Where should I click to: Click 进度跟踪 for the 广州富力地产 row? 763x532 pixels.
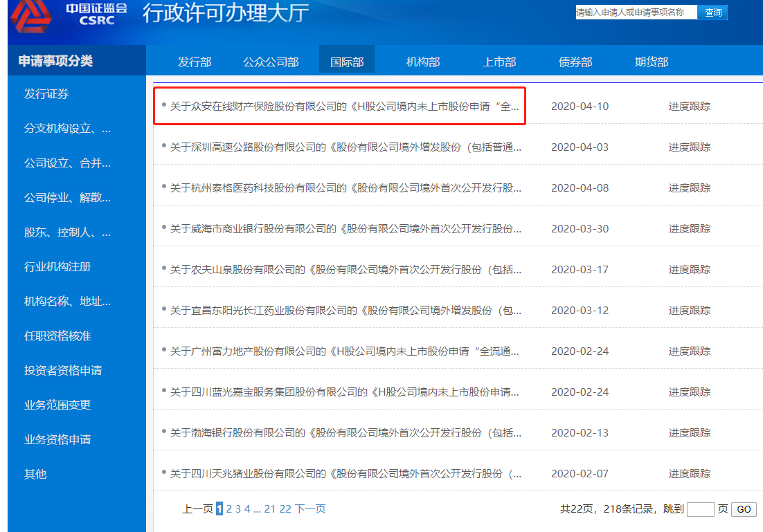pos(690,351)
